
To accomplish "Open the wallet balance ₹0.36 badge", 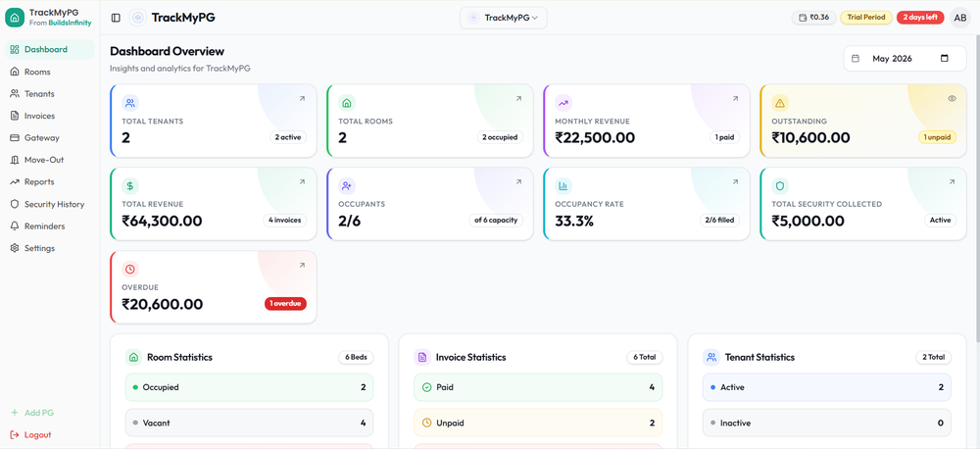I will coord(813,18).
